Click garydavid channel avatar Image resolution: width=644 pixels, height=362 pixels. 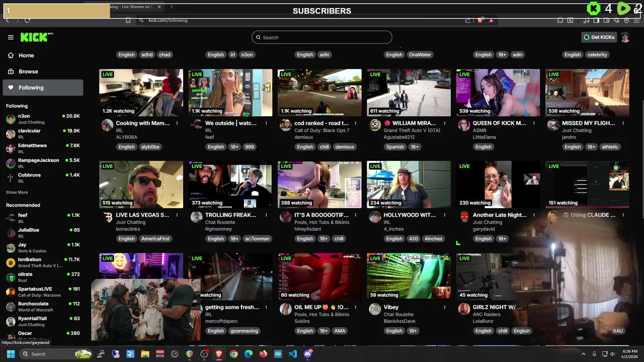click(464, 217)
